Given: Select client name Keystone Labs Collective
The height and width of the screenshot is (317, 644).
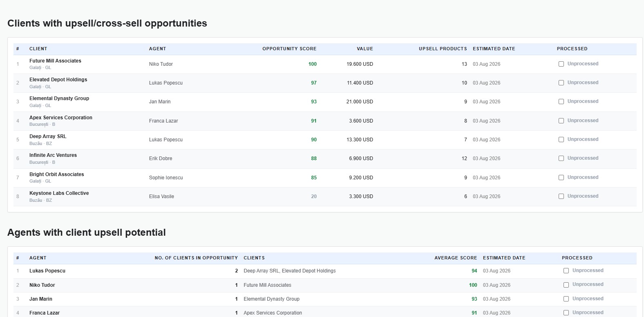Looking at the screenshot, I should [x=59, y=193].
